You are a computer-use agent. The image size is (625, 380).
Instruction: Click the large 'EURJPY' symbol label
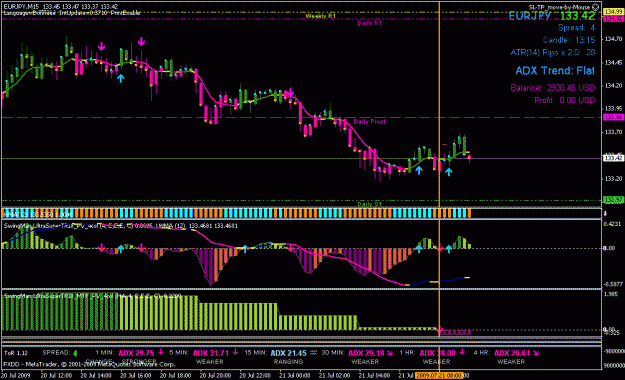pos(530,16)
